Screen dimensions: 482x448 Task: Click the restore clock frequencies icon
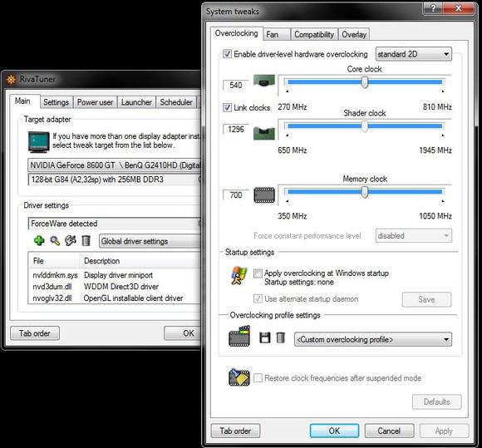coord(239,377)
